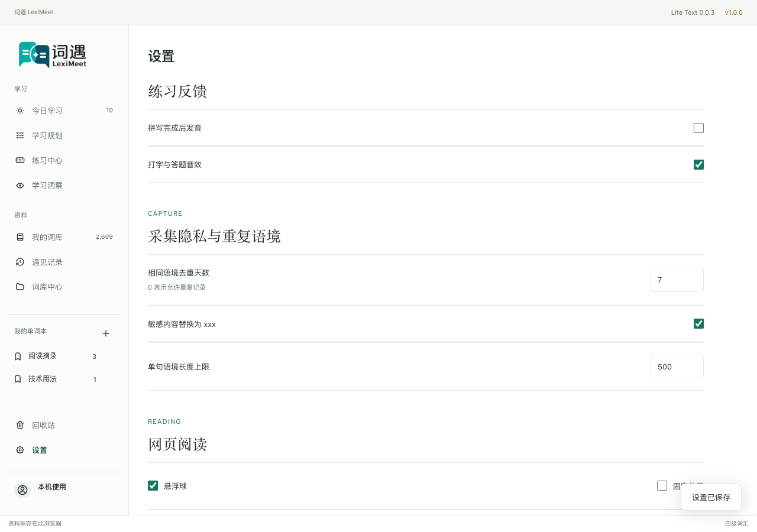Open 我的词库 list
Viewport: 757px width, 532px height.
coord(64,237)
